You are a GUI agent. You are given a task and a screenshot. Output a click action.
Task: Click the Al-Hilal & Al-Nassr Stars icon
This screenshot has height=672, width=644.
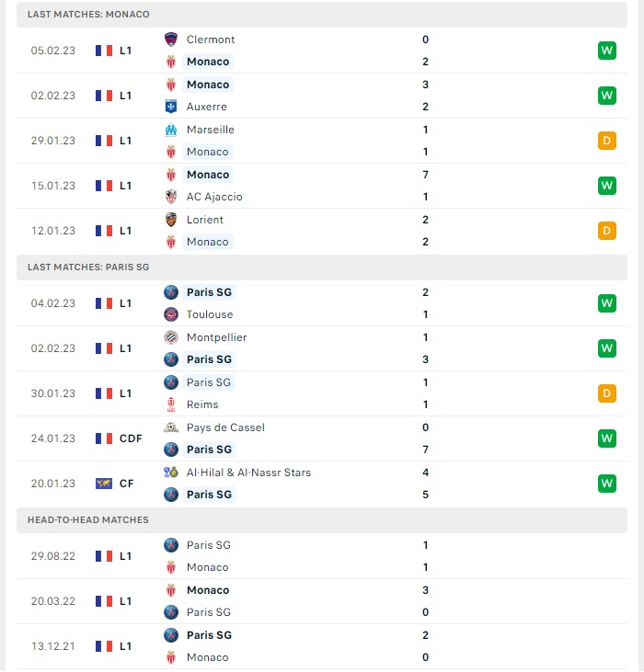pos(170,473)
